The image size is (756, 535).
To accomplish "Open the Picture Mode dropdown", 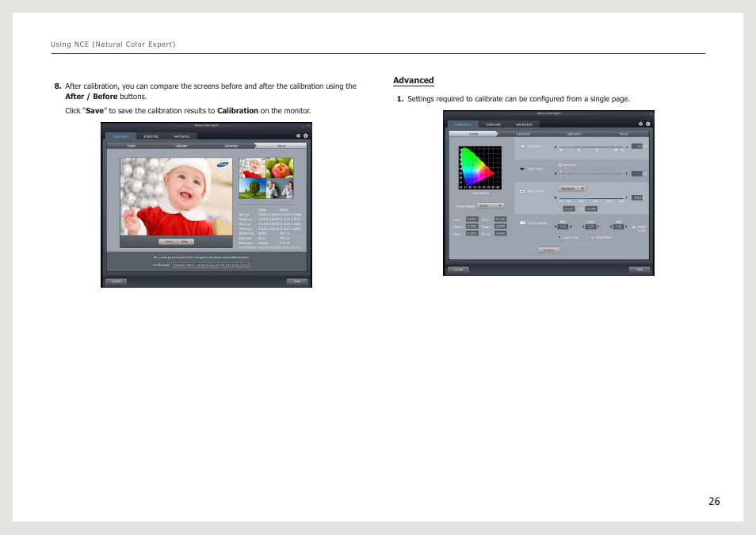I will click(491, 206).
